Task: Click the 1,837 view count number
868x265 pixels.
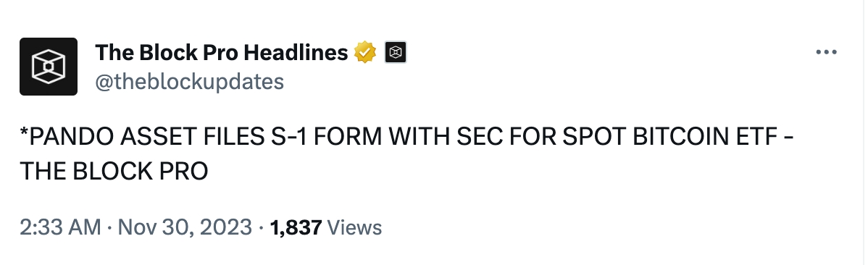Action: point(296,227)
